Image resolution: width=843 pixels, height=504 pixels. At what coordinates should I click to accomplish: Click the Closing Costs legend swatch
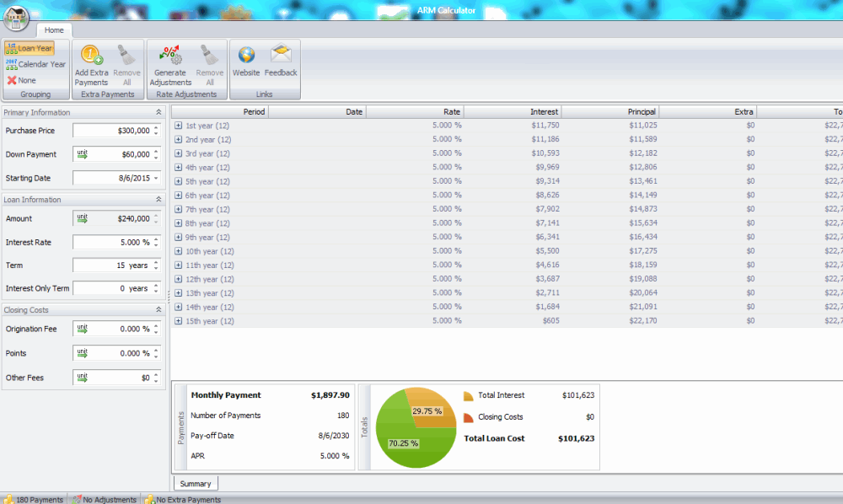click(468, 417)
